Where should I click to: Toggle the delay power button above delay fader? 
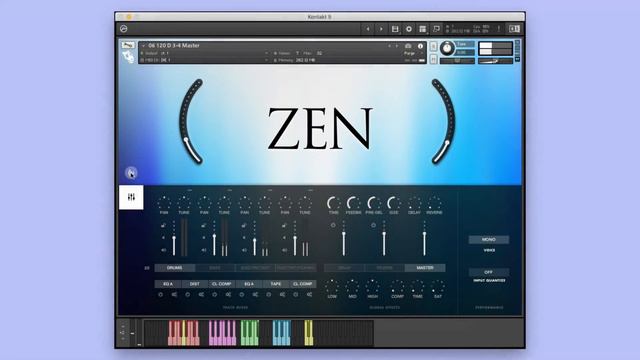[x=333, y=225]
